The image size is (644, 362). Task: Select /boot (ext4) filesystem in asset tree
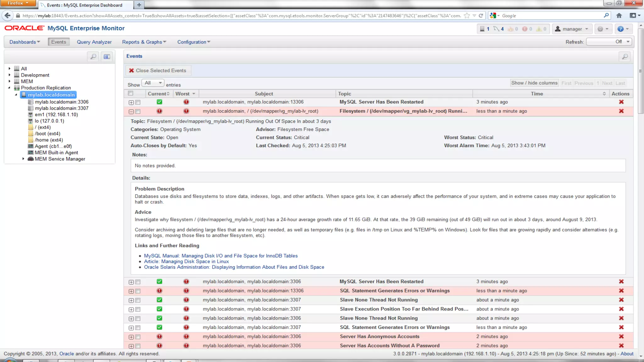pos(47,134)
